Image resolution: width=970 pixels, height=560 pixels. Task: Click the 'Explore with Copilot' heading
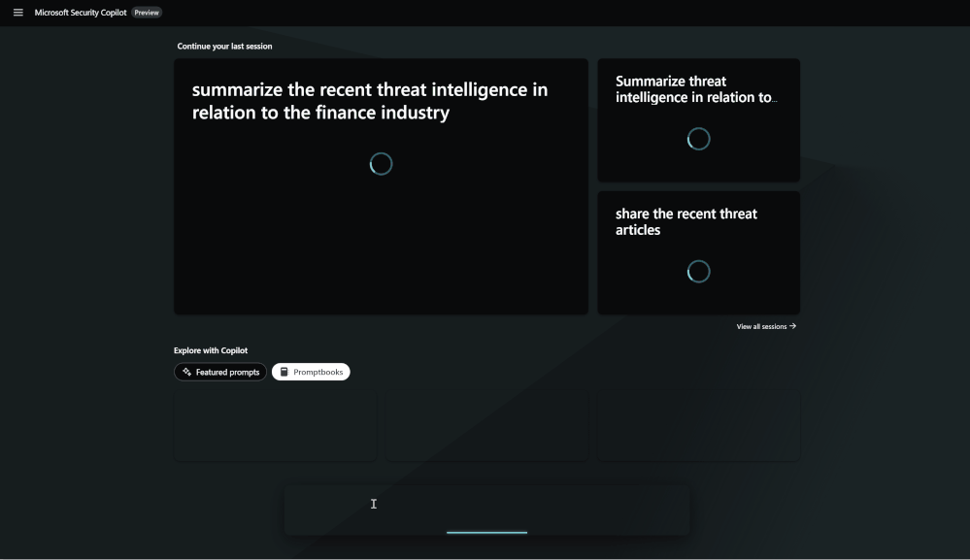click(x=211, y=350)
